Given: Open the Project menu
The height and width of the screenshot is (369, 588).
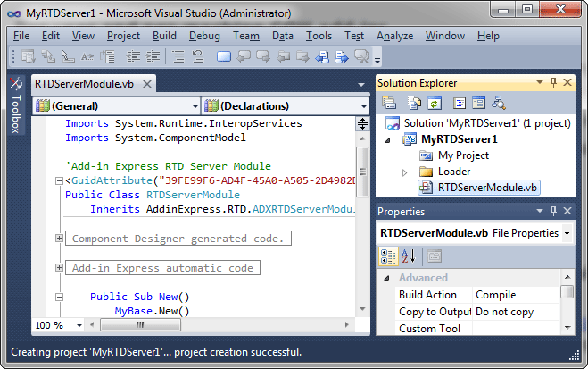Looking at the screenshot, I should point(123,36).
